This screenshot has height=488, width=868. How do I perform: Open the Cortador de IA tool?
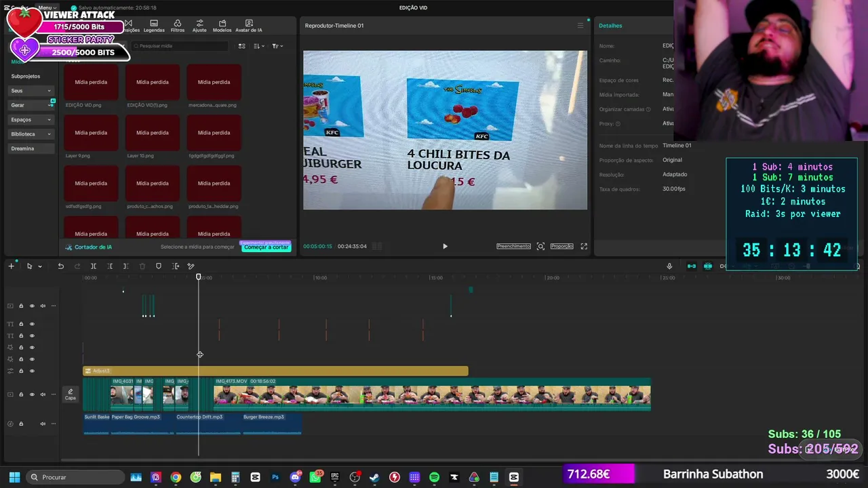(x=88, y=247)
